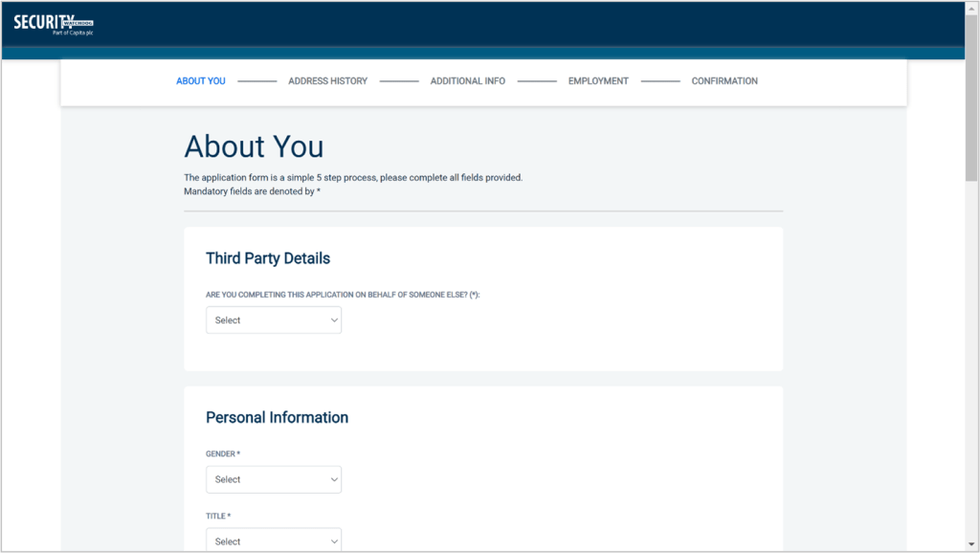
Task: Click the About You page heading
Action: tap(254, 146)
